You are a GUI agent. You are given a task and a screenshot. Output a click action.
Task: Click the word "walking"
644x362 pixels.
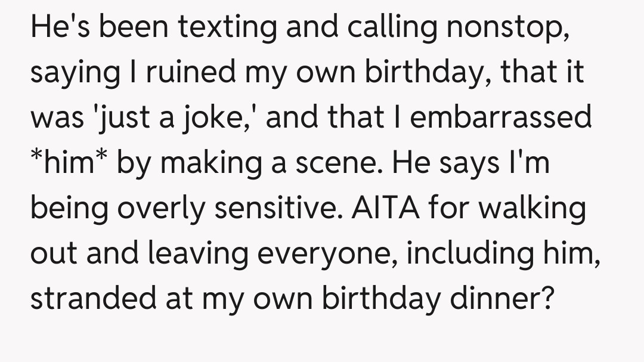(535, 206)
